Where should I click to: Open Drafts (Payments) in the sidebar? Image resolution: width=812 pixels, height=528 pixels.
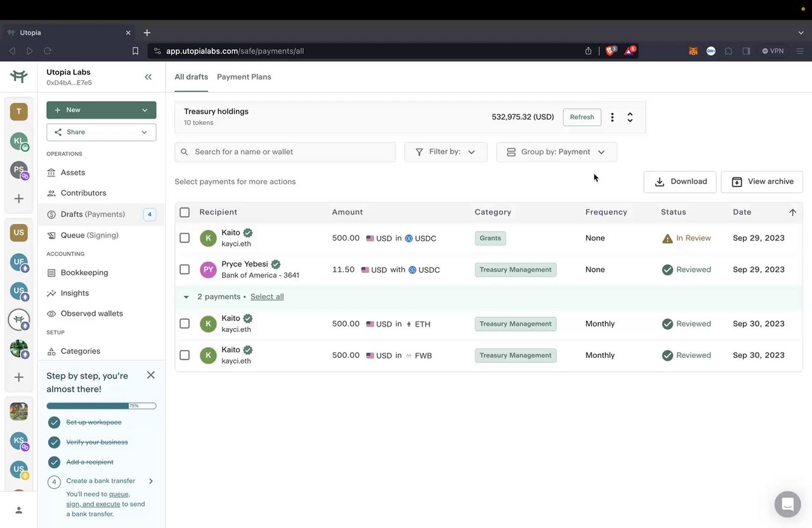coord(101,214)
